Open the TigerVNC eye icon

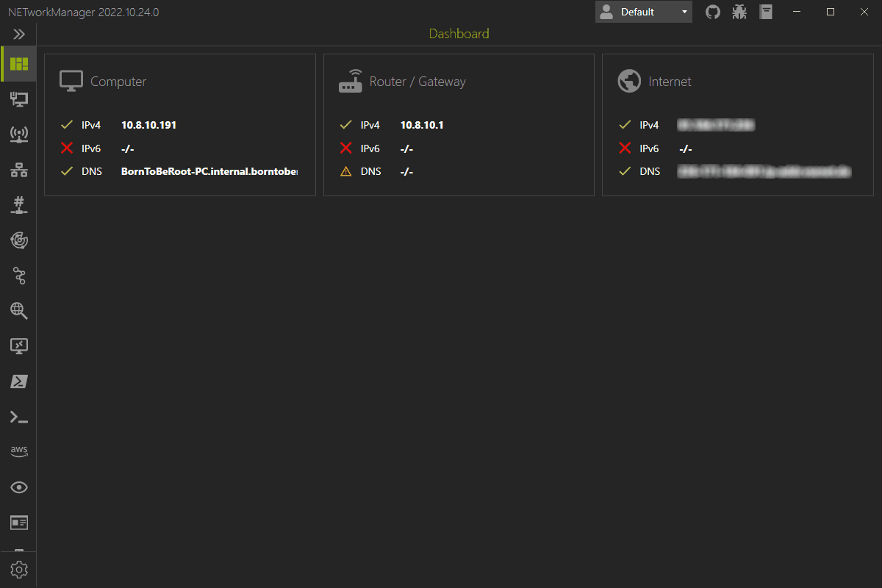point(19,487)
